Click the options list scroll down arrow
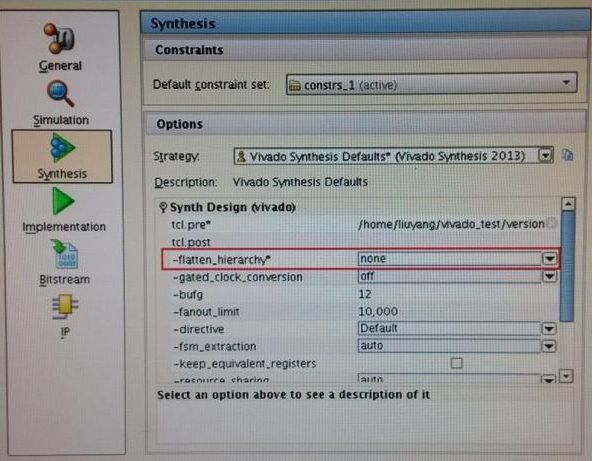Image resolution: width=592 pixels, height=461 pixels. tap(567, 376)
